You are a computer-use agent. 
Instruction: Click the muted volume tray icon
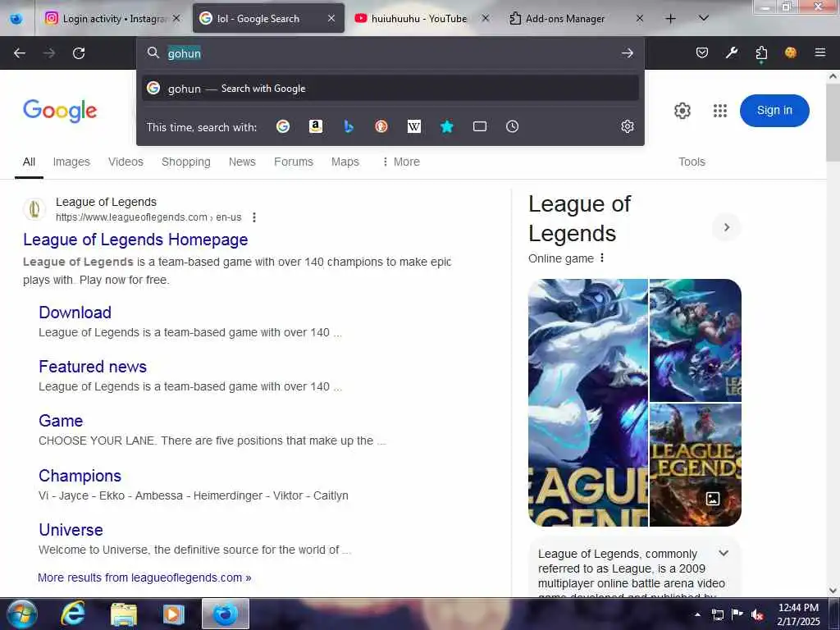(757, 614)
